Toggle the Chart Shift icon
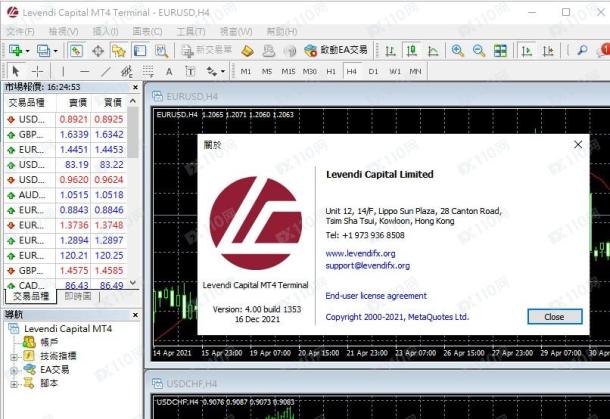 (548, 51)
